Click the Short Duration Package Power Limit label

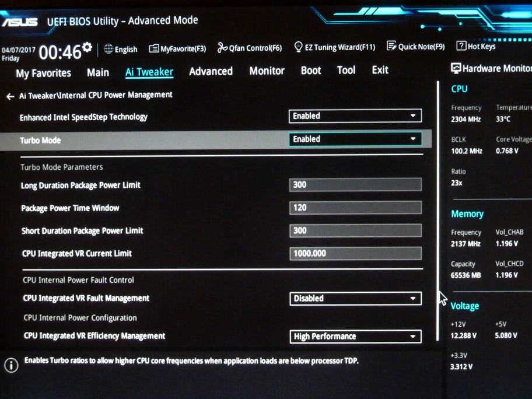[x=82, y=231]
